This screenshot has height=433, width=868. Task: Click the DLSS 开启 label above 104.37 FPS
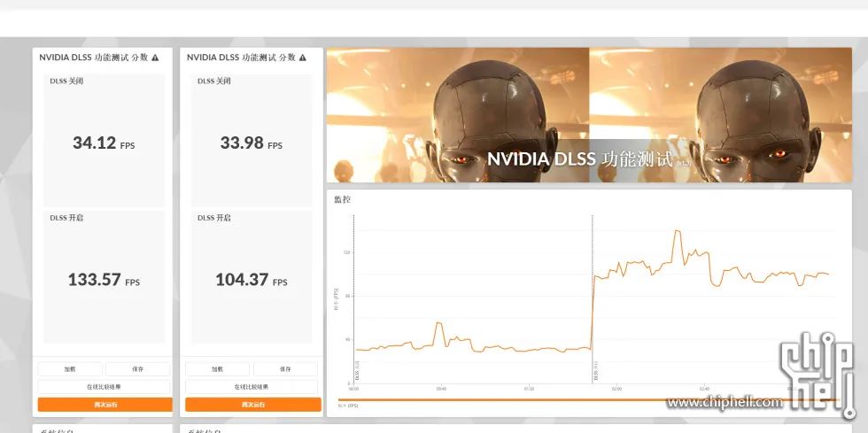214,218
